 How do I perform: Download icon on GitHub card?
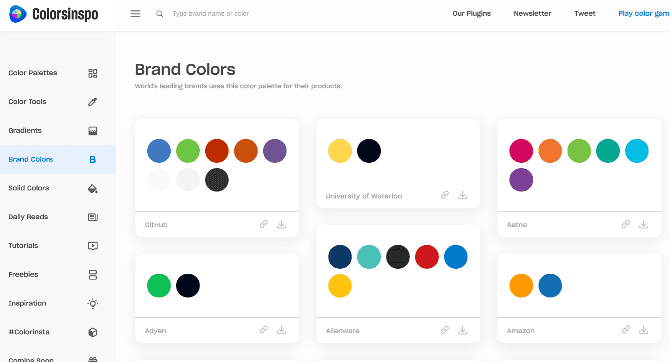click(282, 224)
